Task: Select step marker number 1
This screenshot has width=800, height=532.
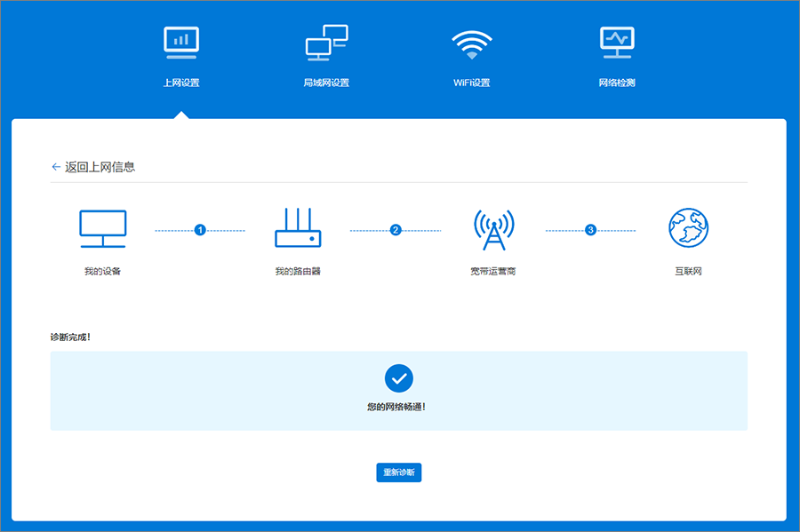Action: point(200,230)
